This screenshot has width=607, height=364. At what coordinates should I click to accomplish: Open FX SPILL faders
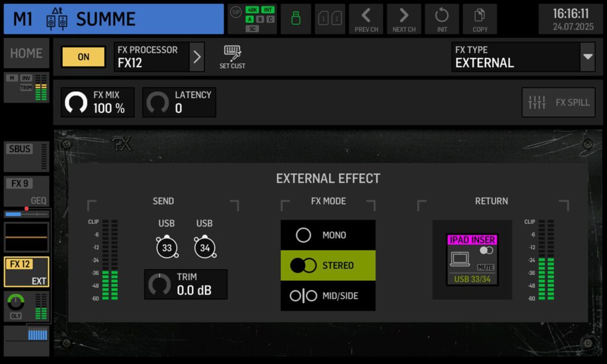[559, 103]
